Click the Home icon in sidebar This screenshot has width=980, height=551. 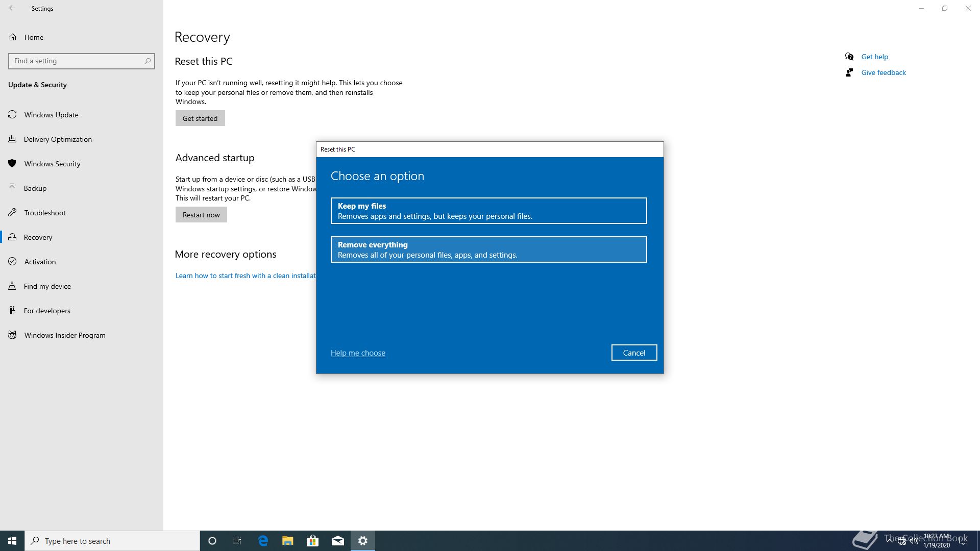pos(13,37)
